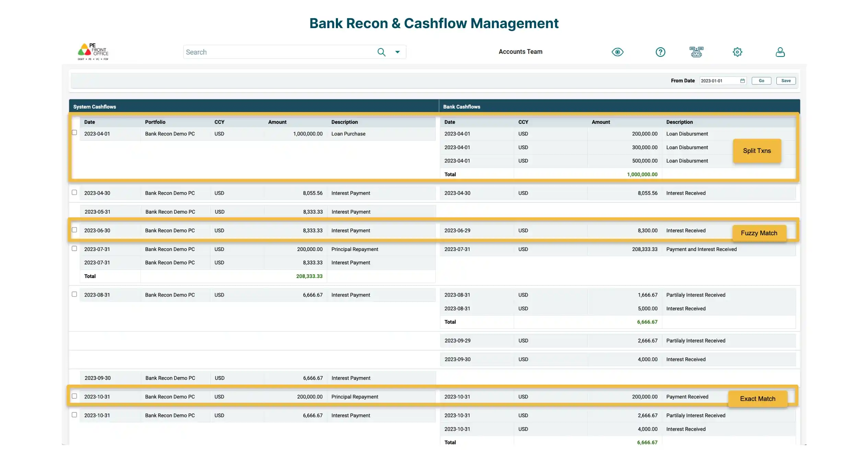Open the help question mark icon

click(x=660, y=52)
